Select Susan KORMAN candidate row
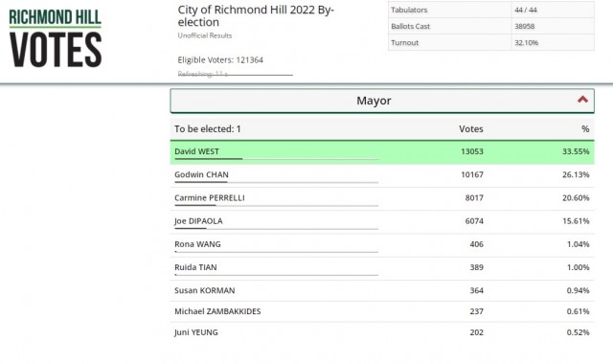 point(382,290)
